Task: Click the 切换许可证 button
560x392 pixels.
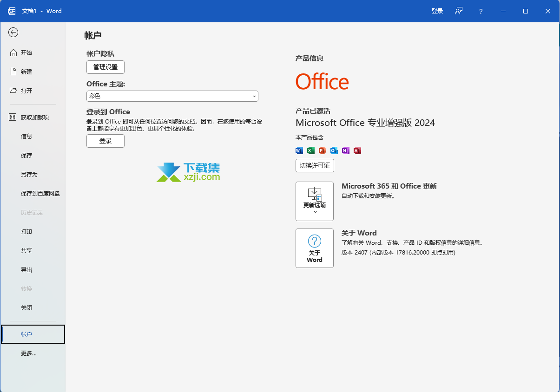Action: click(x=315, y=165)
